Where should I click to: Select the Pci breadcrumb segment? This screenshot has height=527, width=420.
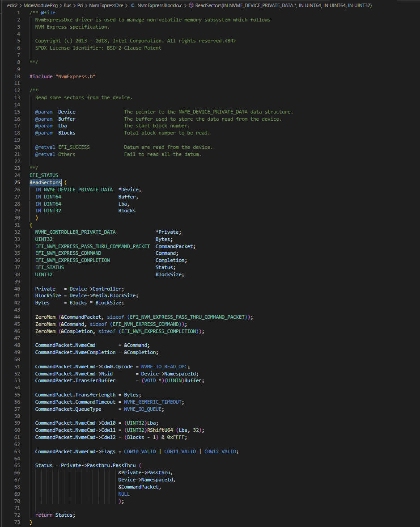[x=80, y=5]
